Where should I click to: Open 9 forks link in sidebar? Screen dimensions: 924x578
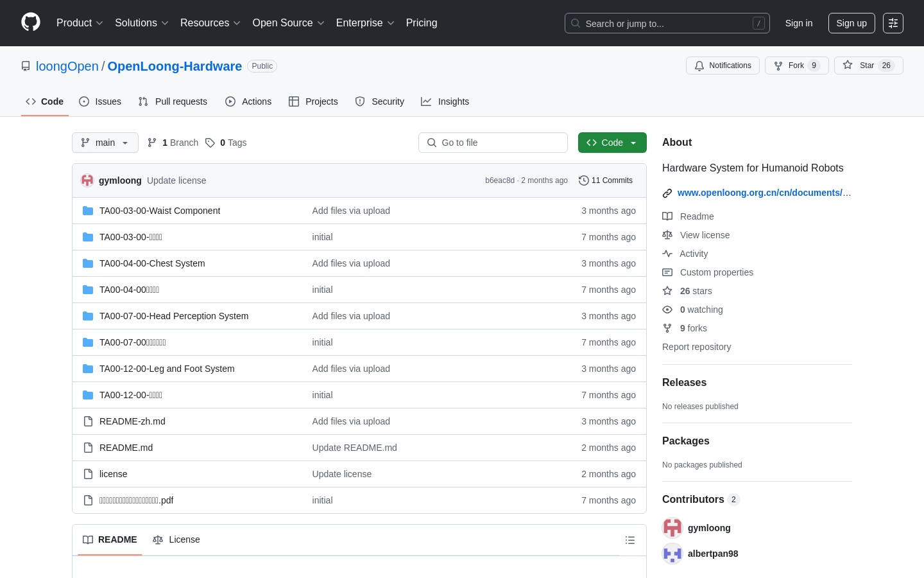[x=685, y=328]
